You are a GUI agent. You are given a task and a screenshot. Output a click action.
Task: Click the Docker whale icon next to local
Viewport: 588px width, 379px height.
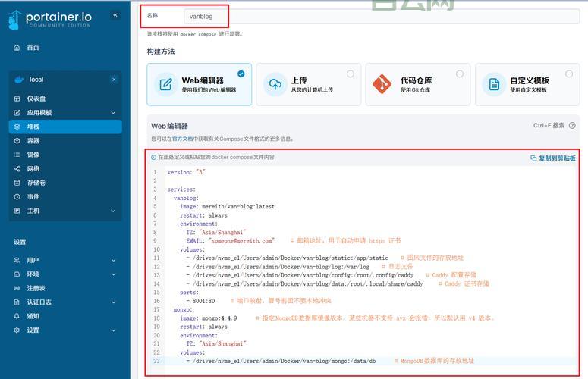pyautogui.click(x=19, y=80)
